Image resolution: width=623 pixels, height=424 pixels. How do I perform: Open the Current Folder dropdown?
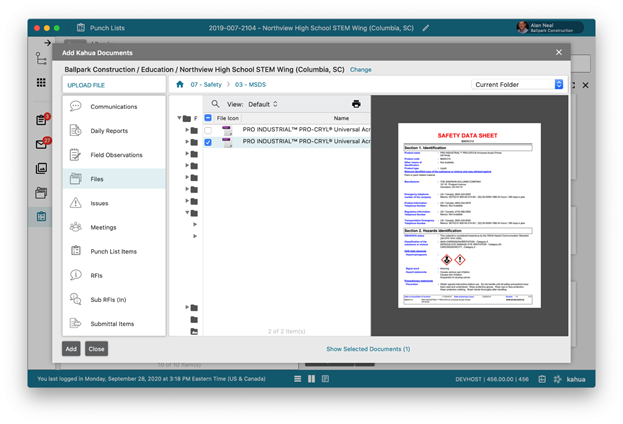coord(518,85)
